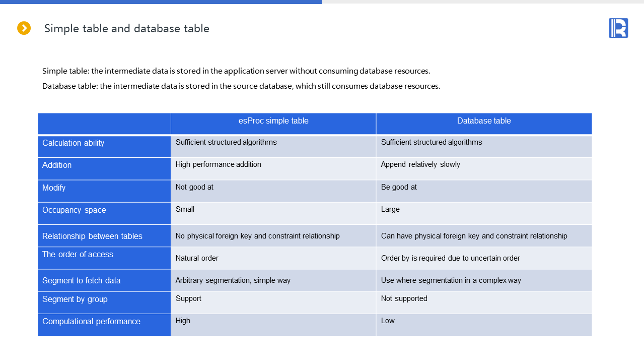Select the 'Append relatively slowly' cell
This screenshot has width=644, height=363.
(x=420, y=164)
